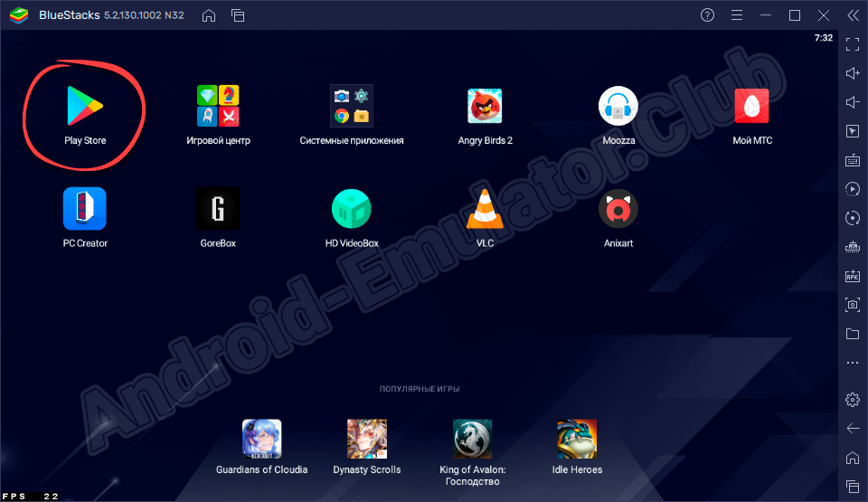
Task: Open the Anixart app
Action: click(618, 209)
